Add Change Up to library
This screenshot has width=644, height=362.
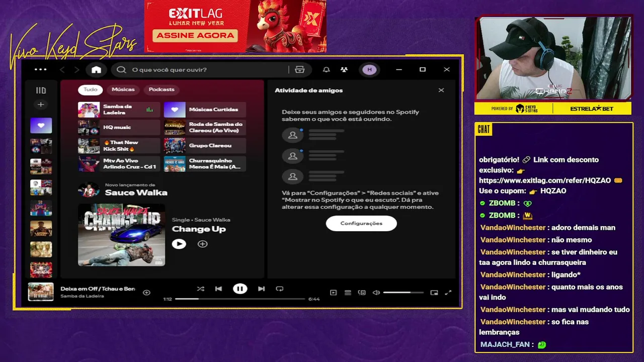[202, 244]
